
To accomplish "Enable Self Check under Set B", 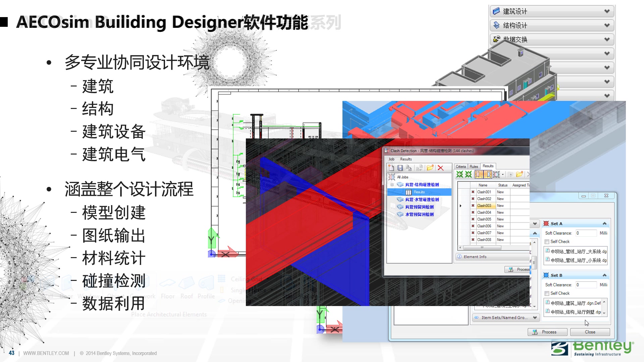I will click(x=547, y=293).
